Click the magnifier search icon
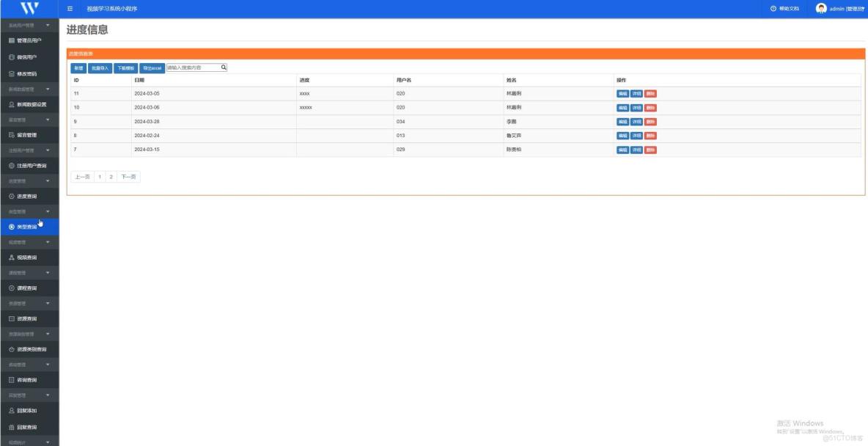The width and height of the screenshot is (868, 446). point(222,67)
